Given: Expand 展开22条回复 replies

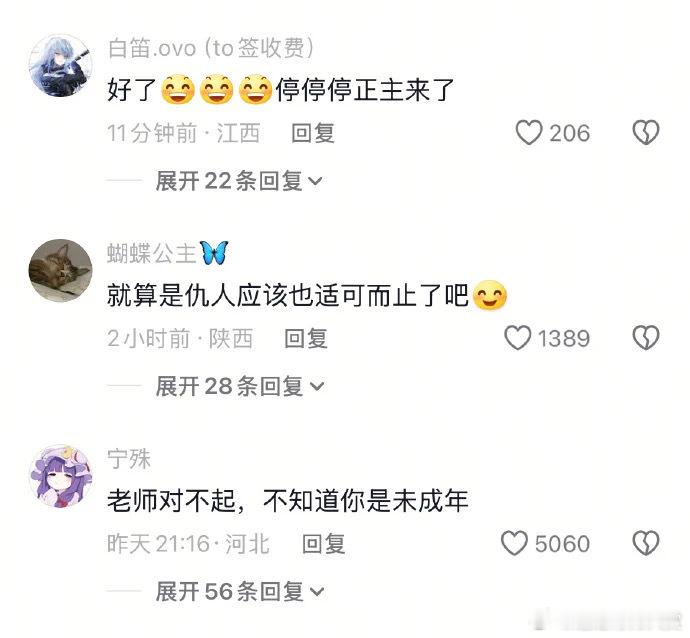Looking at the screenshot, I should coord(239,181).
